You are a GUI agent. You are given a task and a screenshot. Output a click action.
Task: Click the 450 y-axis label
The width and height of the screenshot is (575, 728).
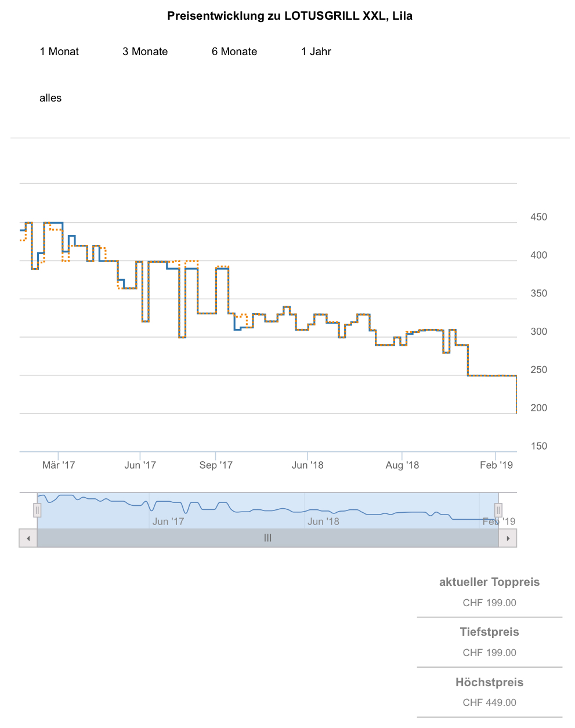538,217
